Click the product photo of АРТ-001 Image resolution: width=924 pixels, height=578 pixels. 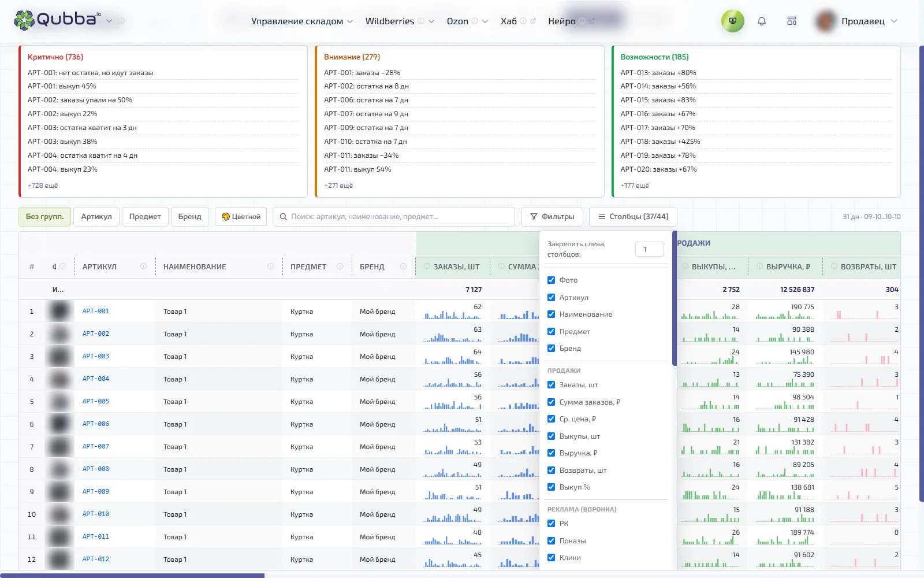coord(59,311)
